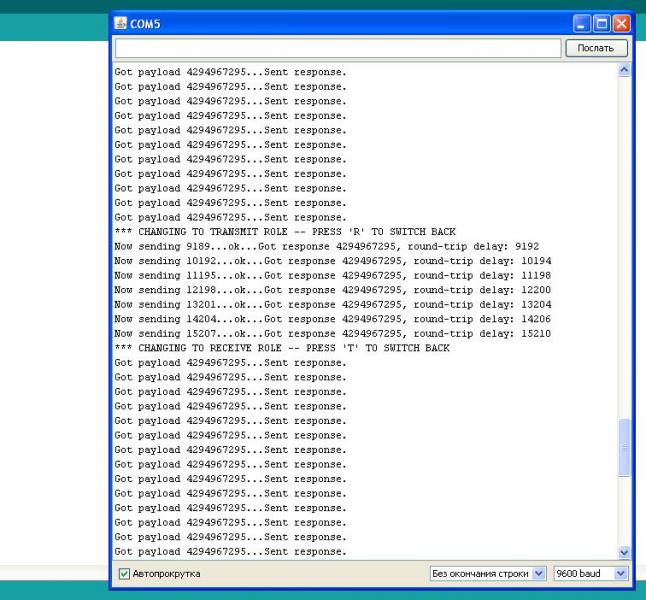
Task: Click the scrollbar up arrow
Action: [x=624, y=70]
